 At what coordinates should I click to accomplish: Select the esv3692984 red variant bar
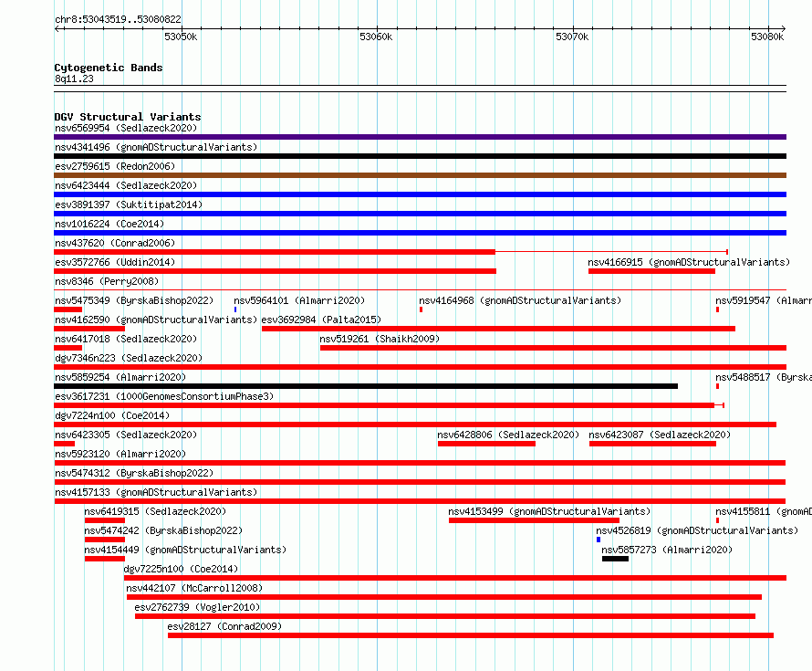pos(498,329)
